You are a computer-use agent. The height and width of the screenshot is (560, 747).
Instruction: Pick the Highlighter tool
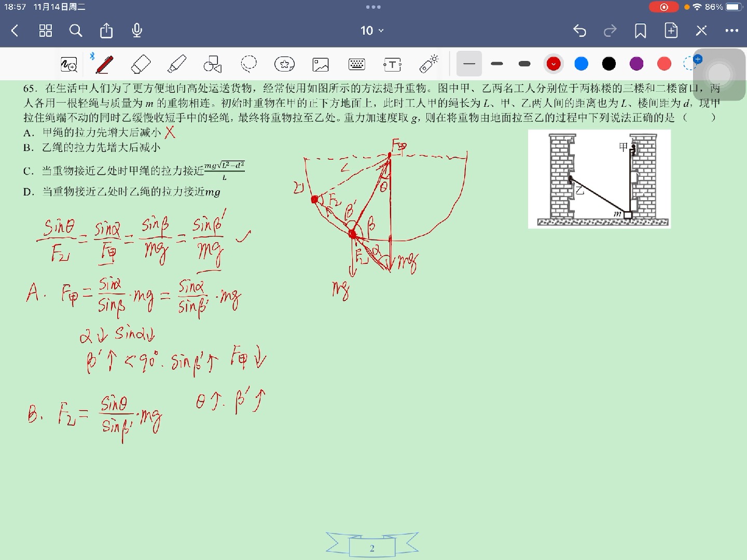177,63
